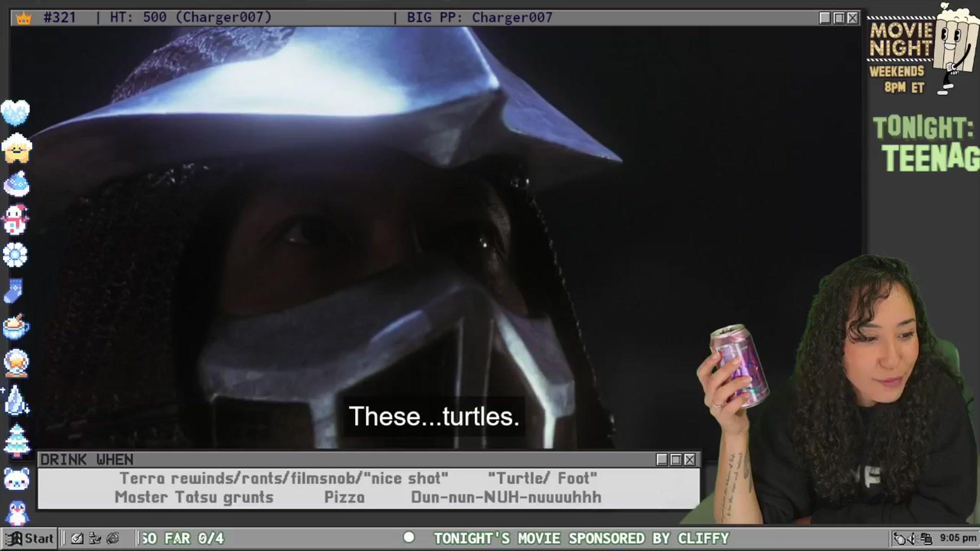Open the network computers tray icon
The height and width of the screenshot is (551, 980).
click(926, 538)
